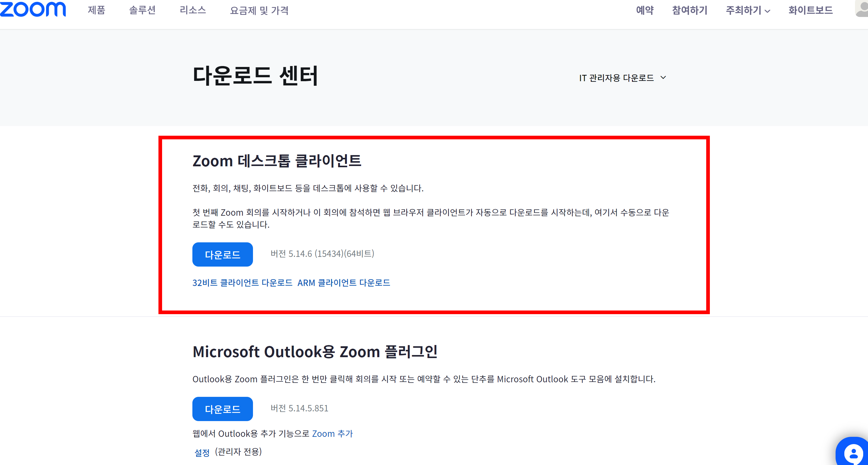Click the 다운로드 센터 heading
The height and width of the screenshot is (465, 868).
(x=255, y=76)
